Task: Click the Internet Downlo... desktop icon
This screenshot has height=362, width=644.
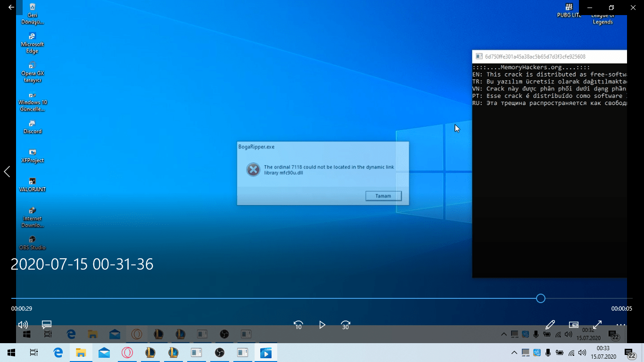Action: 32,217
